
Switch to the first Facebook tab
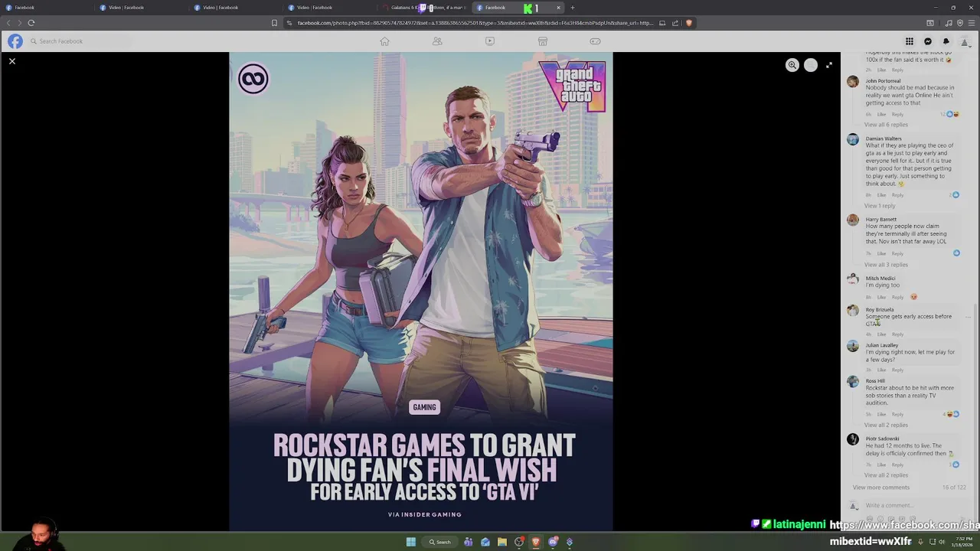coord(46,8)
